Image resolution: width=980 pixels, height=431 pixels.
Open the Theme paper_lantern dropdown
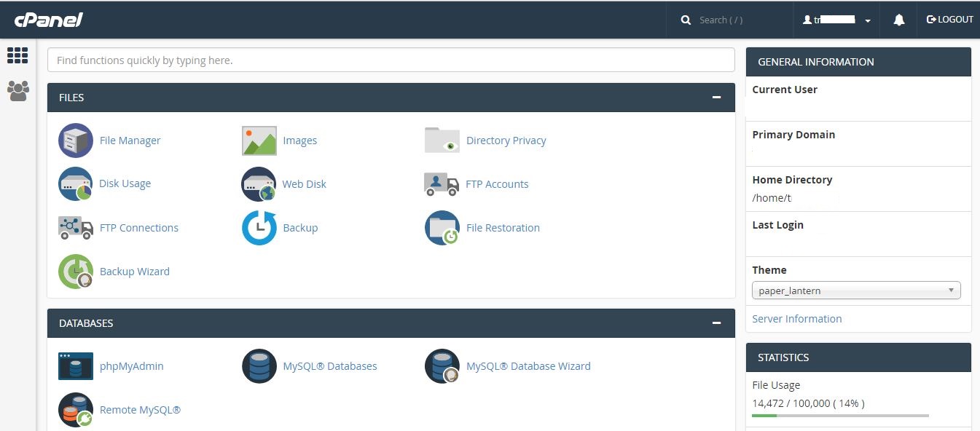coord(856,290)
